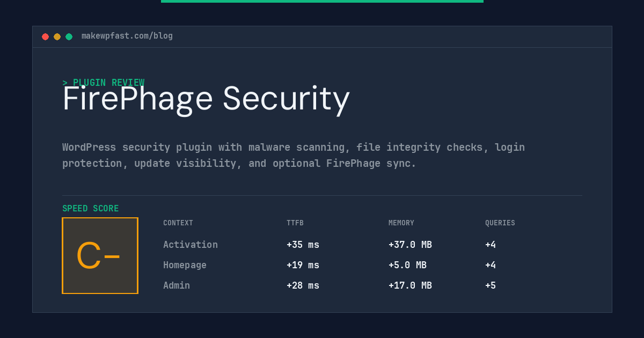This screenshot has height=338, width=644.
Task: Click the yellow window dot
Action: click(x=57, y=36)
